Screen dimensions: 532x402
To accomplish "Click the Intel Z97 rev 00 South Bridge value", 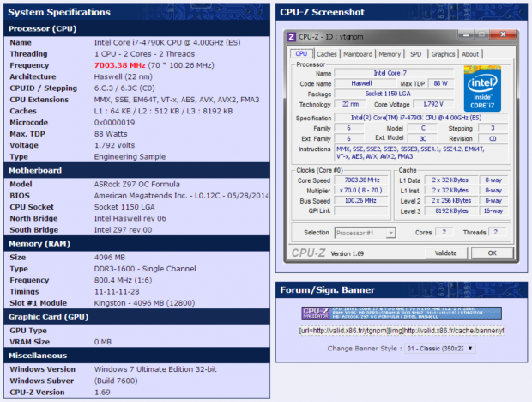I will (123, 230).
